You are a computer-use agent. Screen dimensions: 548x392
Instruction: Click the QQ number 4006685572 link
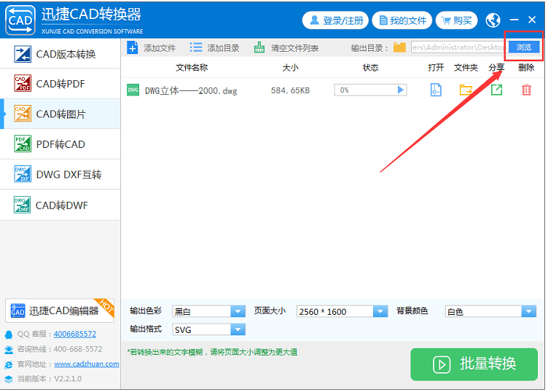point(75,334)
